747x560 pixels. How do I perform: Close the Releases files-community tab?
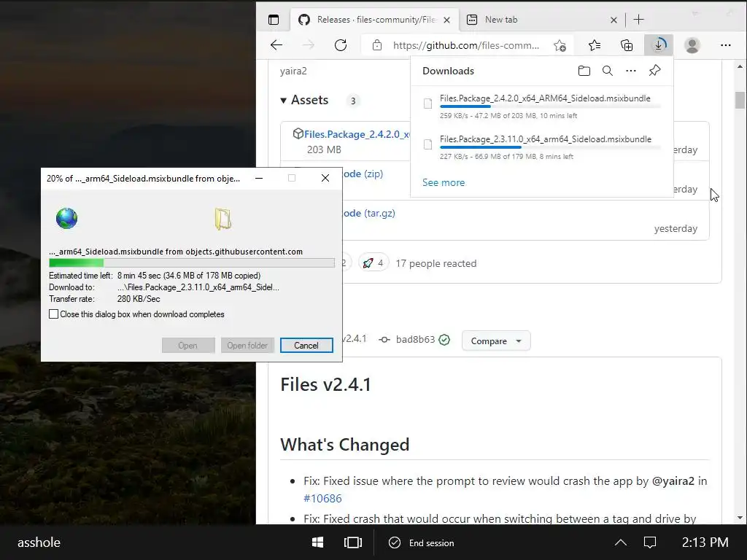point(446,20)
